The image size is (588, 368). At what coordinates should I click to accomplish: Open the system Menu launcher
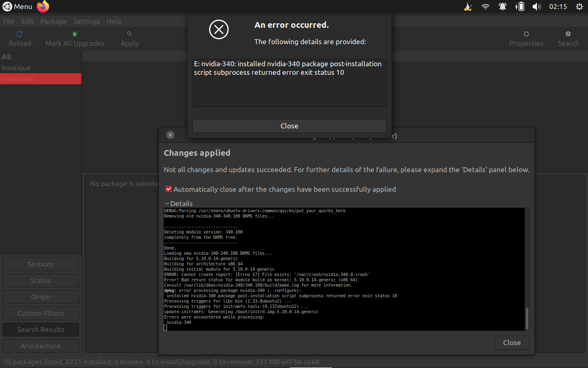click(17, 7)
